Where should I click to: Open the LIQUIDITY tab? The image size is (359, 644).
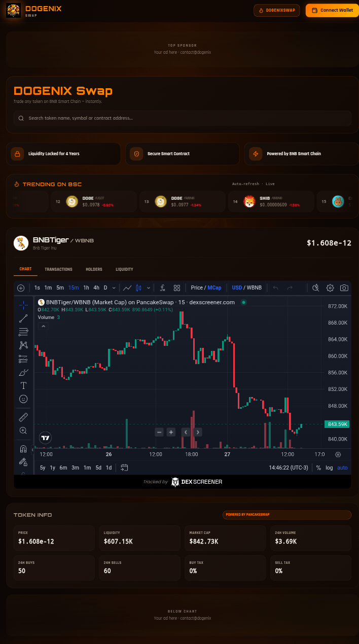click(124, 269)
